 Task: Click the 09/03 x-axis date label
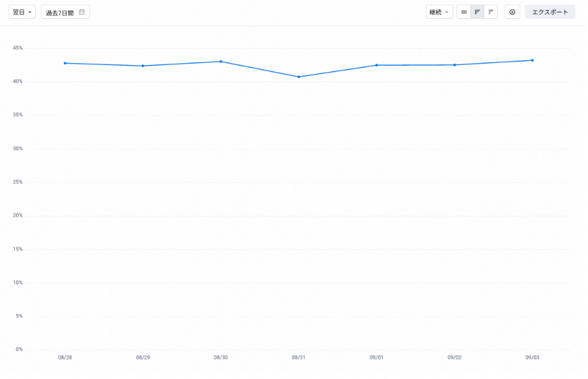point(532,358)
